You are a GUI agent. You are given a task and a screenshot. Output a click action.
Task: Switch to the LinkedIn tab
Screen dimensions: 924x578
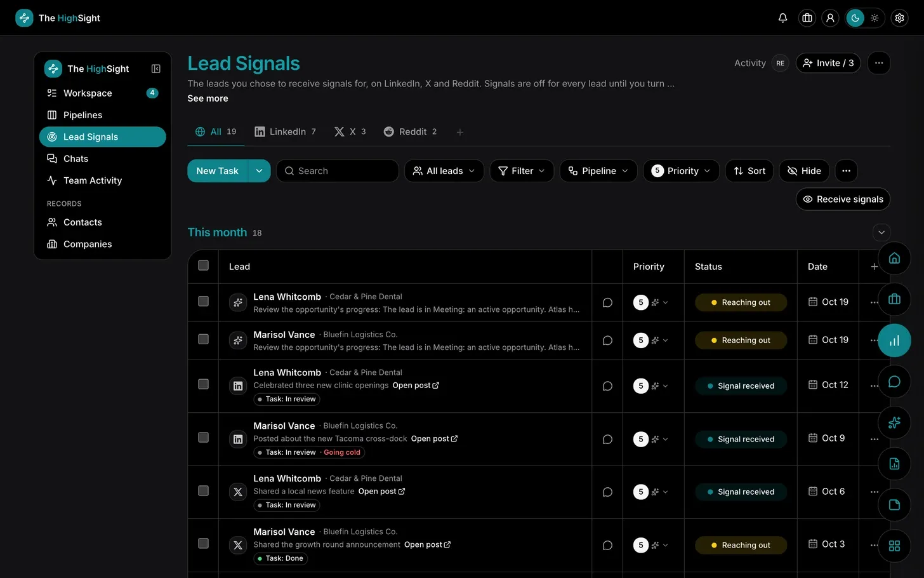[285, 131]
